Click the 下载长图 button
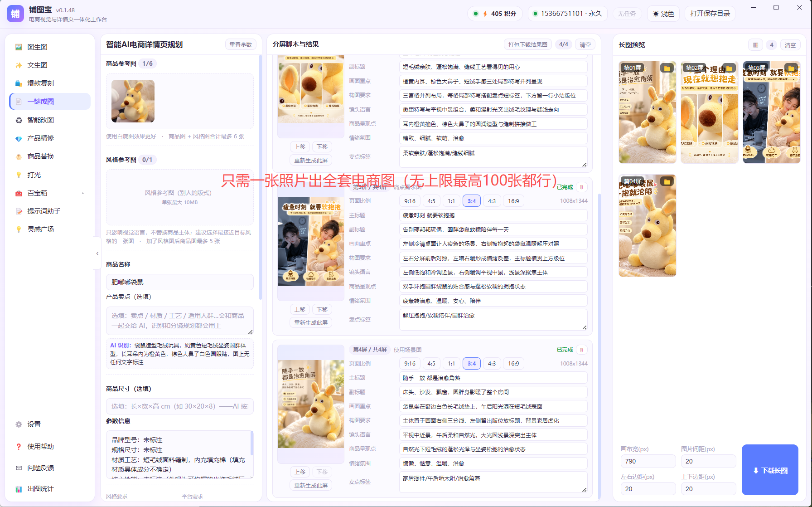812x507 pixels. 770,470
